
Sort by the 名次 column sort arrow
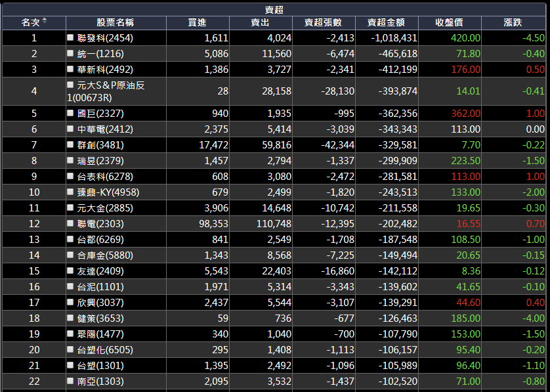point(45,21)
